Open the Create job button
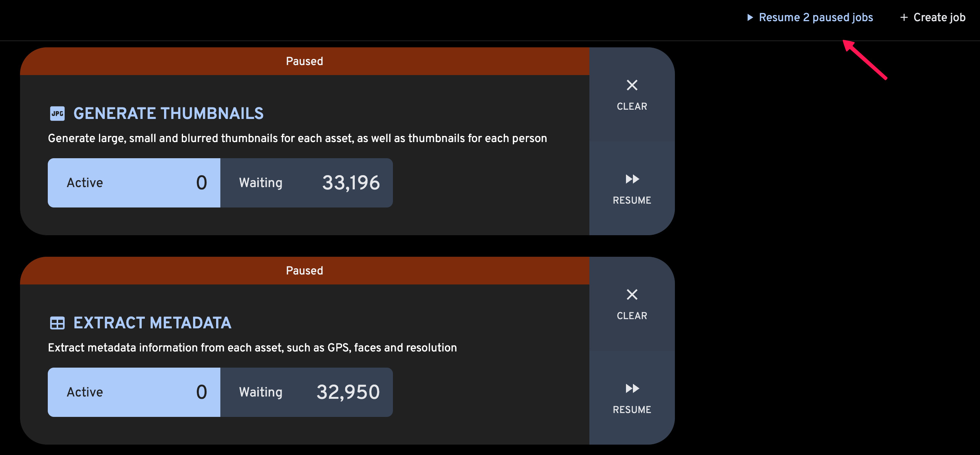This screenshot has height=455, width=980. pos(933,17)
